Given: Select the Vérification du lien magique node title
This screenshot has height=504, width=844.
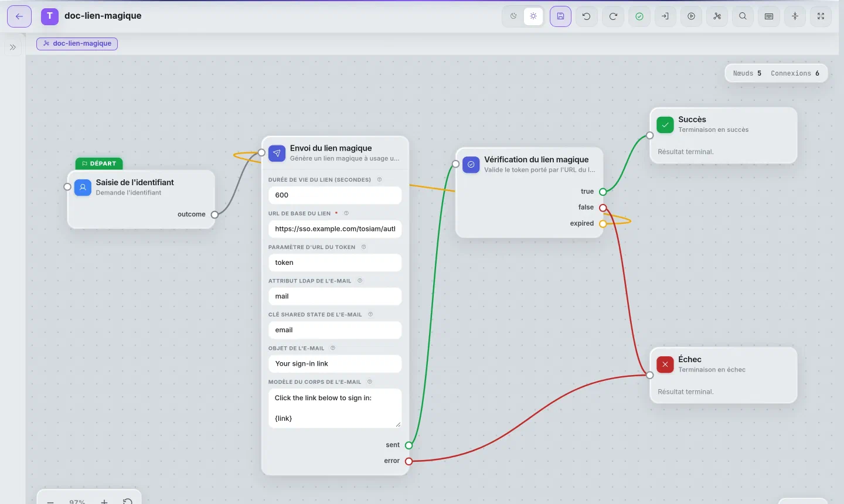Looking at the screenshot, I should point(536,159).
